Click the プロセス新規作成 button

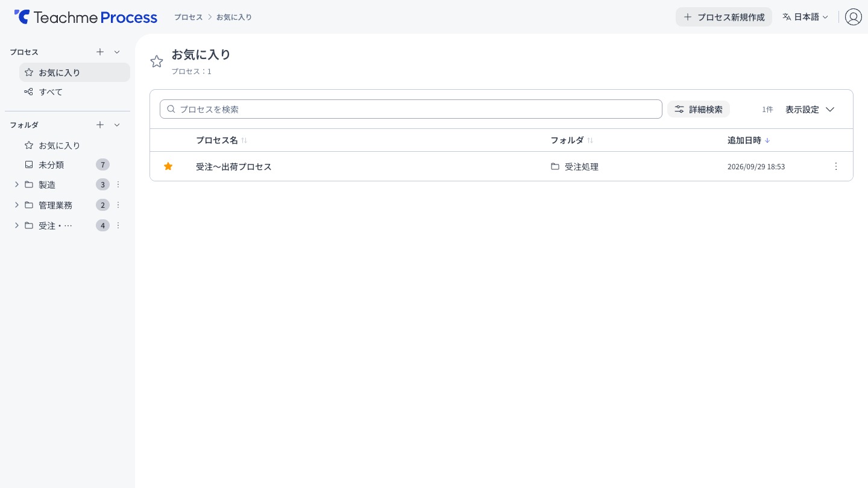coord(723,17)
